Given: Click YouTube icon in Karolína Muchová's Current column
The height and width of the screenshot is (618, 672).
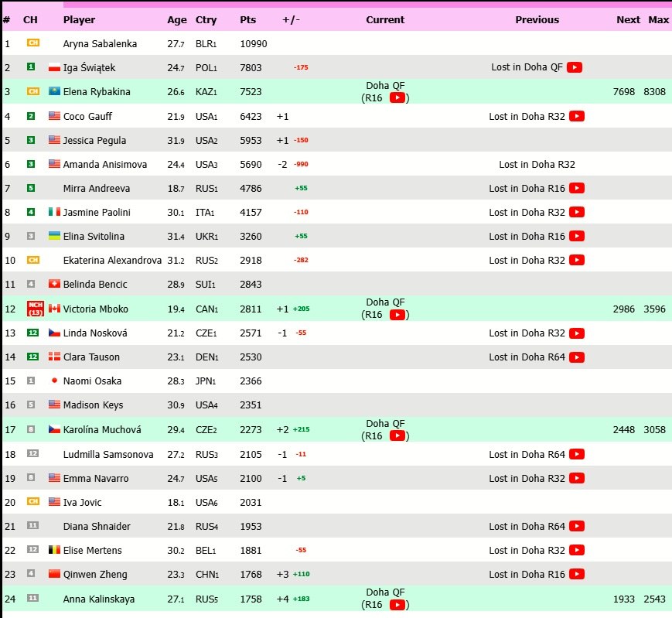Looking at the screenshot, I should pos(397,435).
